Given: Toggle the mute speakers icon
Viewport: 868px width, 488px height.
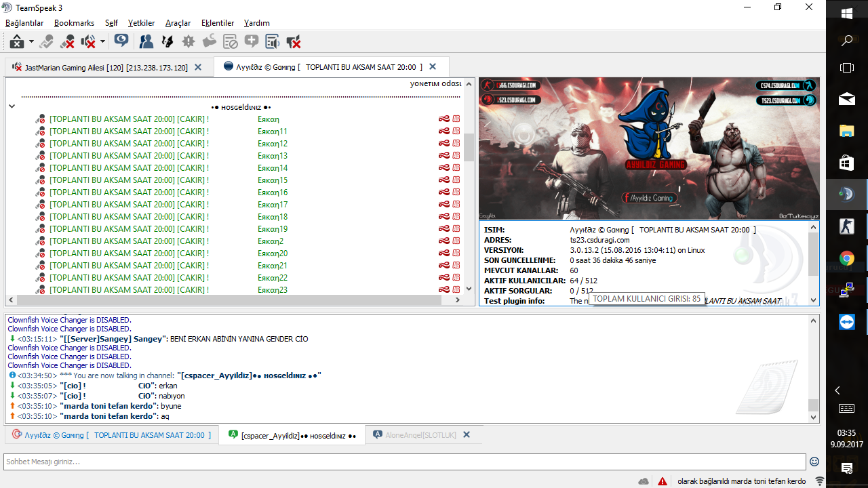Looking at the screenshot, I should pos(88,42).
